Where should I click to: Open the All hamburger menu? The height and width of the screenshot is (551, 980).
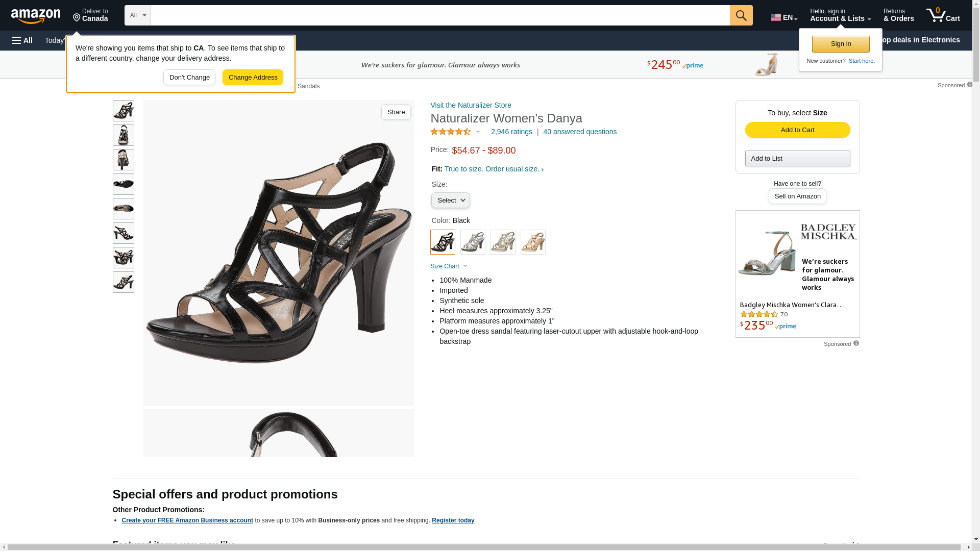[22, 40]
